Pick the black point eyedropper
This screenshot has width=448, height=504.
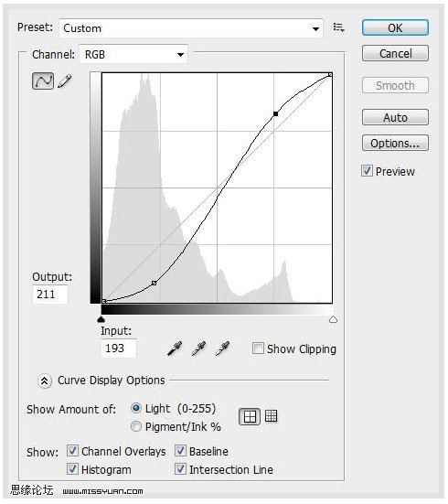[175, 349]
